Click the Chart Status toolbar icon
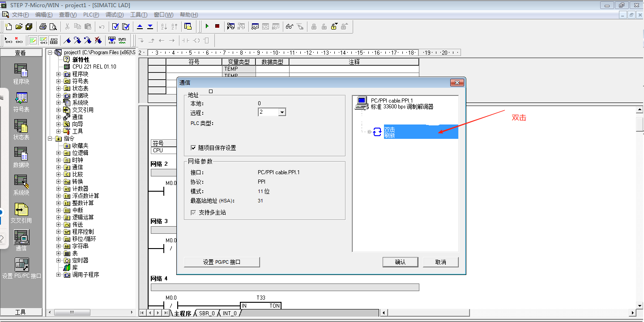 click(x=255, y=26)
